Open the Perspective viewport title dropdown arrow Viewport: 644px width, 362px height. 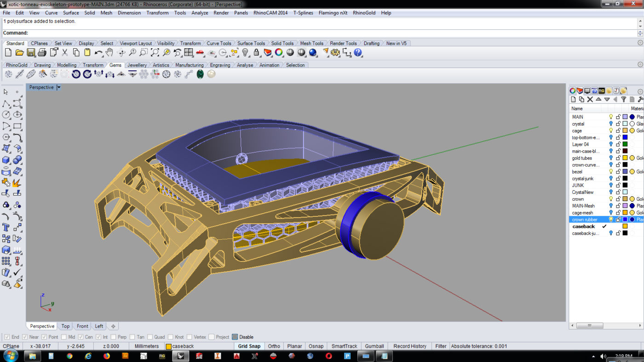pos(58,87)
